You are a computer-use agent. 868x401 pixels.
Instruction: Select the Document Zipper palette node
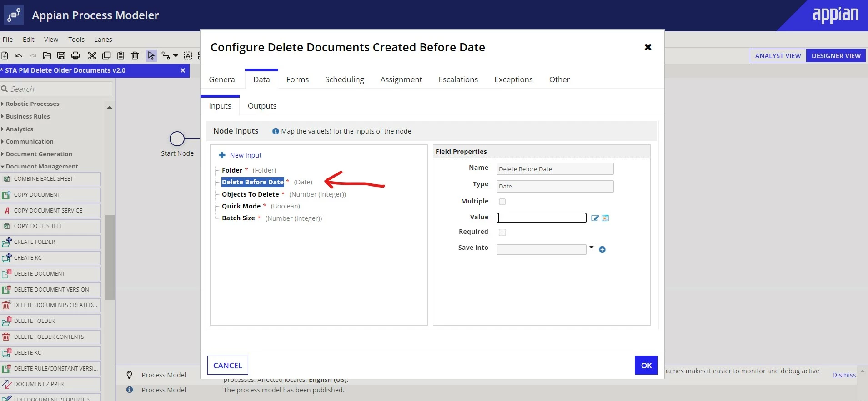coord(50,384)
